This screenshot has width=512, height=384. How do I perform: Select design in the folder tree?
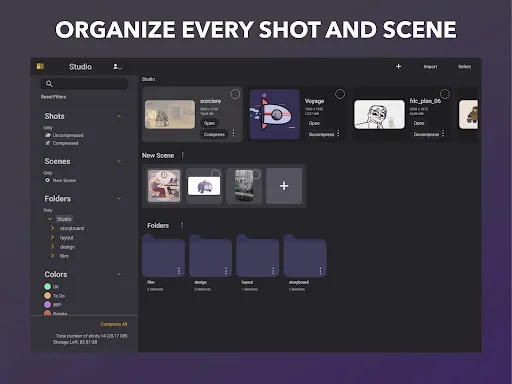(x=67, y=247)
